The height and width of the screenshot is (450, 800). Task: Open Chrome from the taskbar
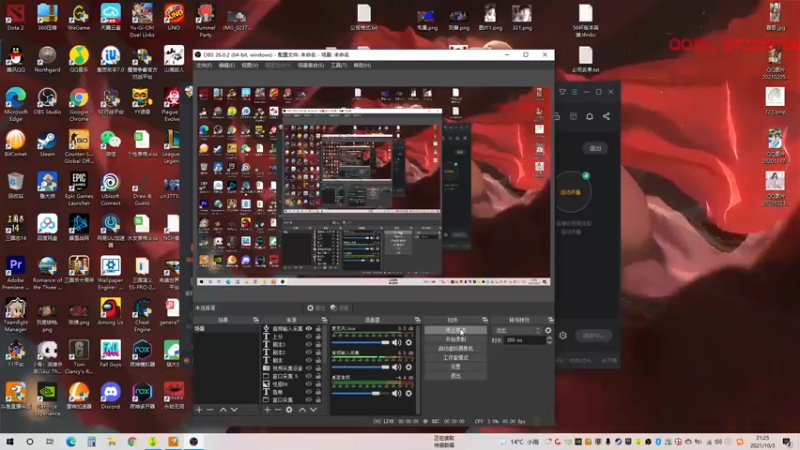pyautogui.click(x=132, y=442)
